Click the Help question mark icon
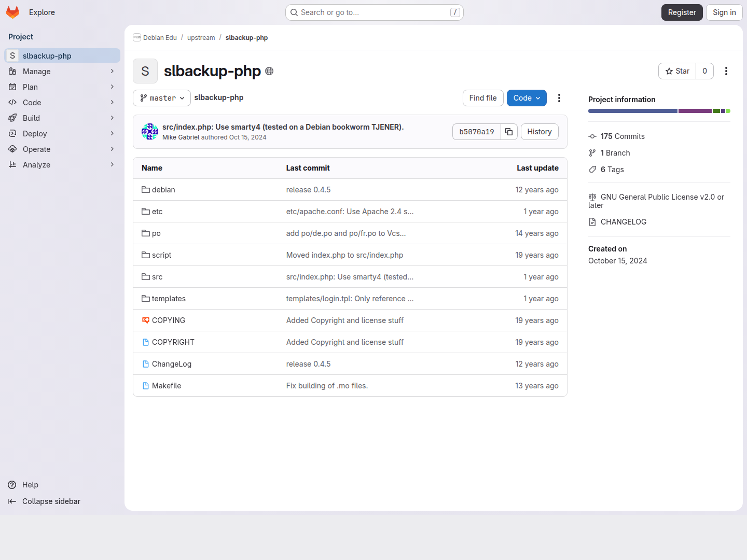Viewport: 747px width, 560px height. pos(12,485)
